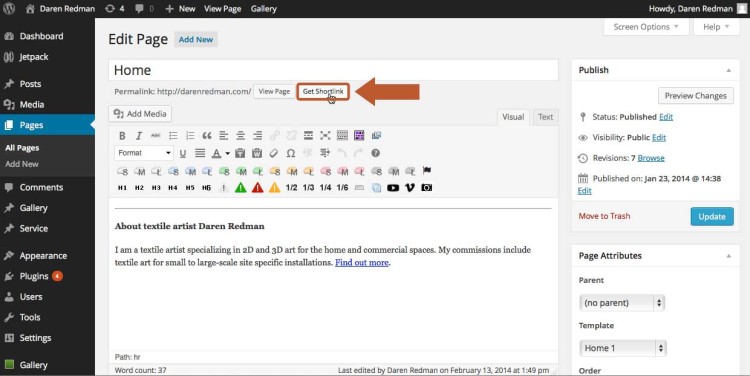Paste as plain text
The height and width of the screenshot is (376, 750).
pos(240,153)
